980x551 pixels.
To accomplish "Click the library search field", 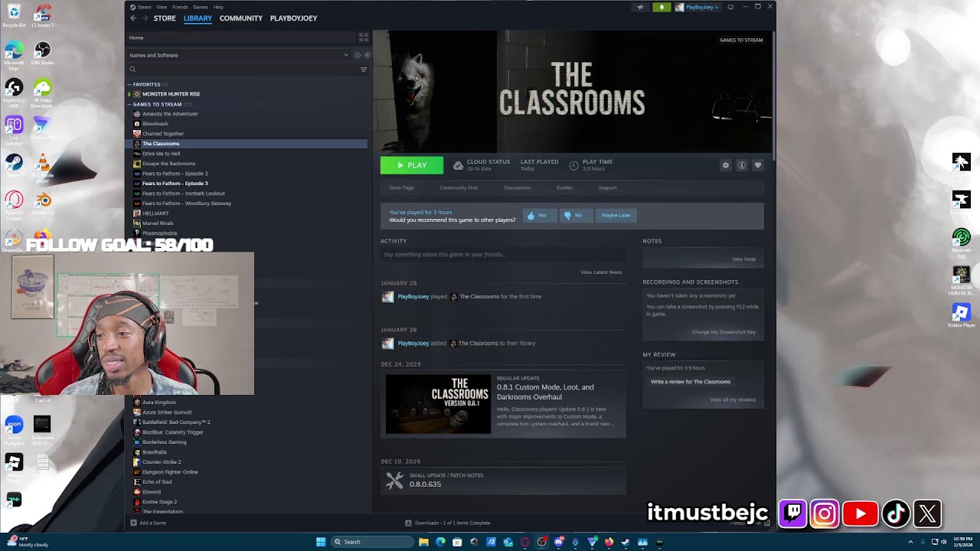I will tap(243, 70).
